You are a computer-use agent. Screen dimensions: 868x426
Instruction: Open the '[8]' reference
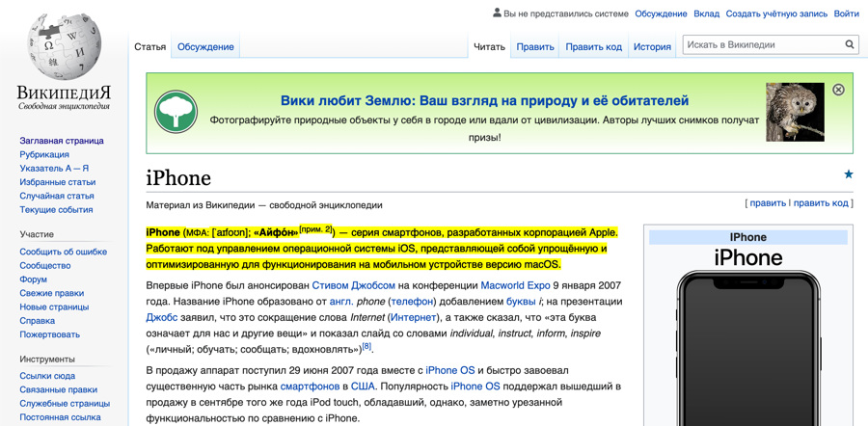366,347
